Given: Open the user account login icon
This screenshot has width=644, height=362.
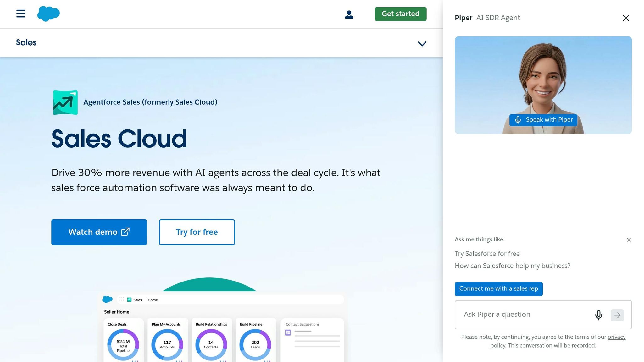Looking at the screenshot, I should click(x=349, y=14).
